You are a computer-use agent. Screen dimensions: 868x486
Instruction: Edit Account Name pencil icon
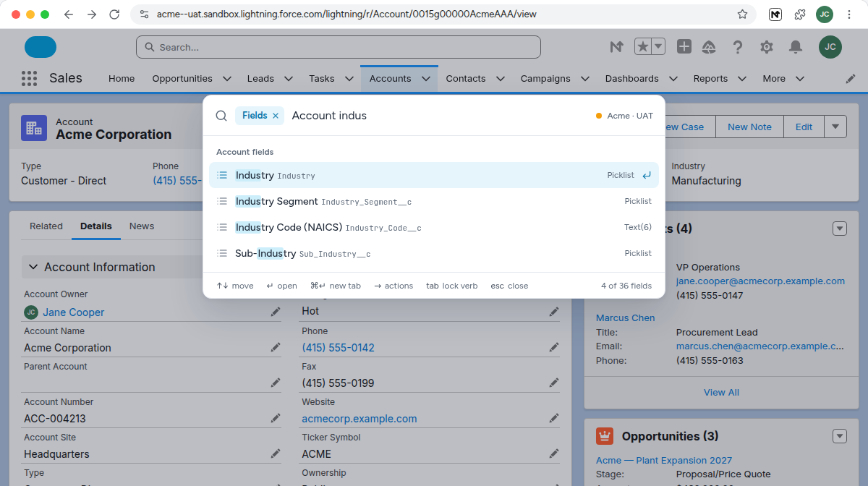click(x=276, y=347)
